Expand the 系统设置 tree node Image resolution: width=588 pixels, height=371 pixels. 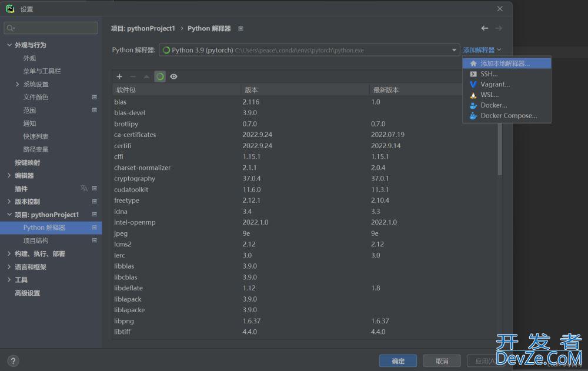(17, 84)
